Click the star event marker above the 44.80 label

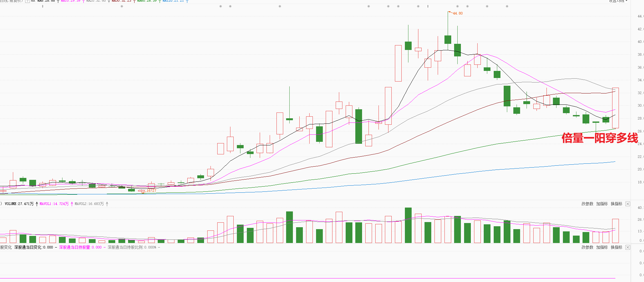click(x=457, y=6)
